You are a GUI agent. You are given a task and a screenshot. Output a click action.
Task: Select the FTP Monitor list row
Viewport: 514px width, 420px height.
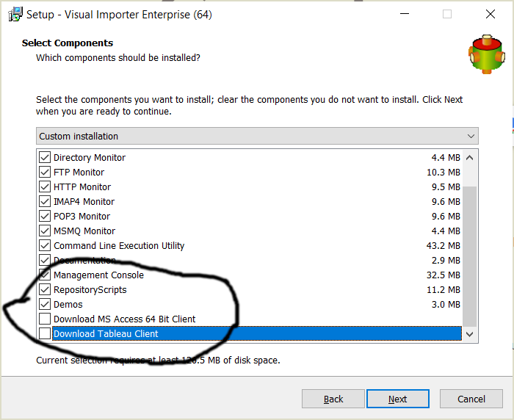[x=250, y=172]
